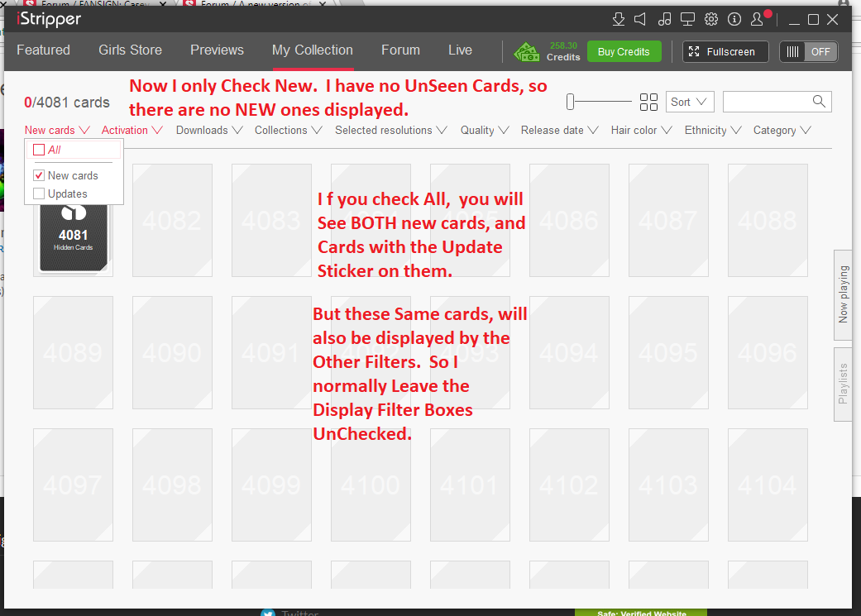Open the Playlists side panel
861x616 pixels.
click(843, 384)
